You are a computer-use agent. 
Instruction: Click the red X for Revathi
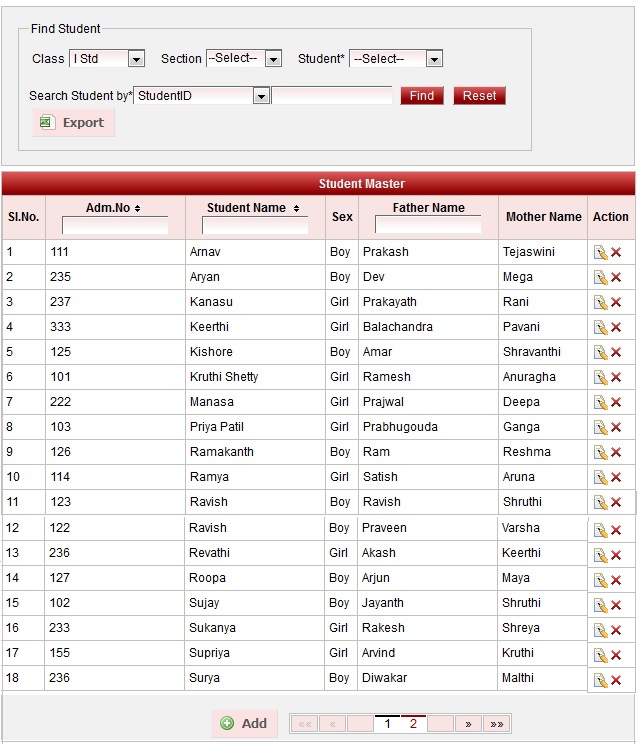[616, 555]
